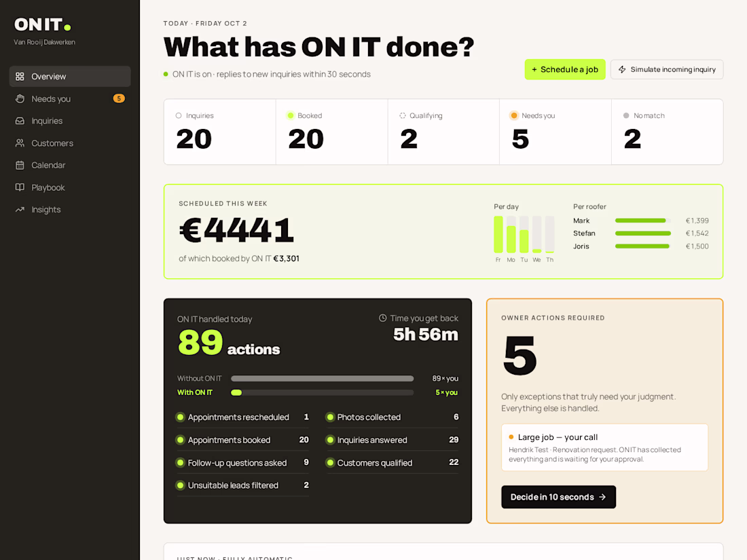Open the Large job — your call card
Viewport: 747px width, 560px height.
(604, 447)
